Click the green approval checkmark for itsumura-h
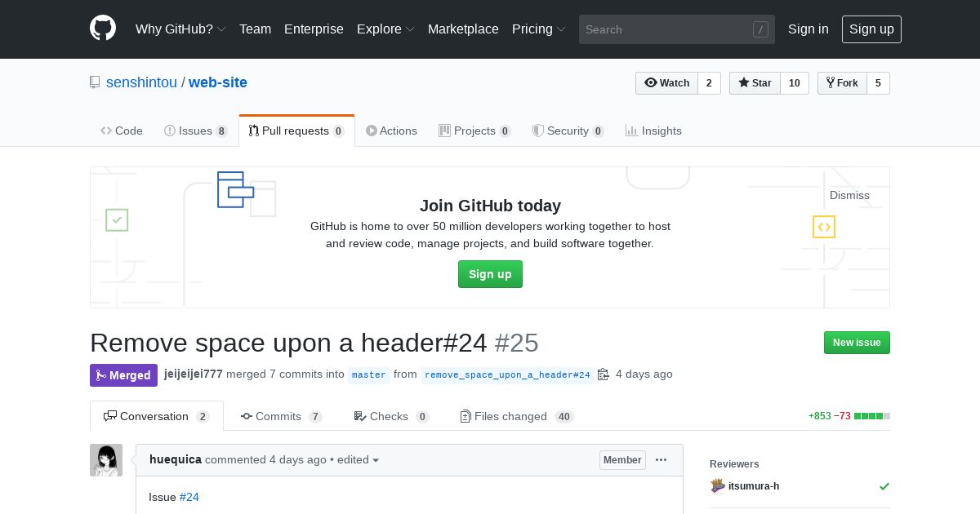This screenshot has height=514, width=980. point(884,486)
